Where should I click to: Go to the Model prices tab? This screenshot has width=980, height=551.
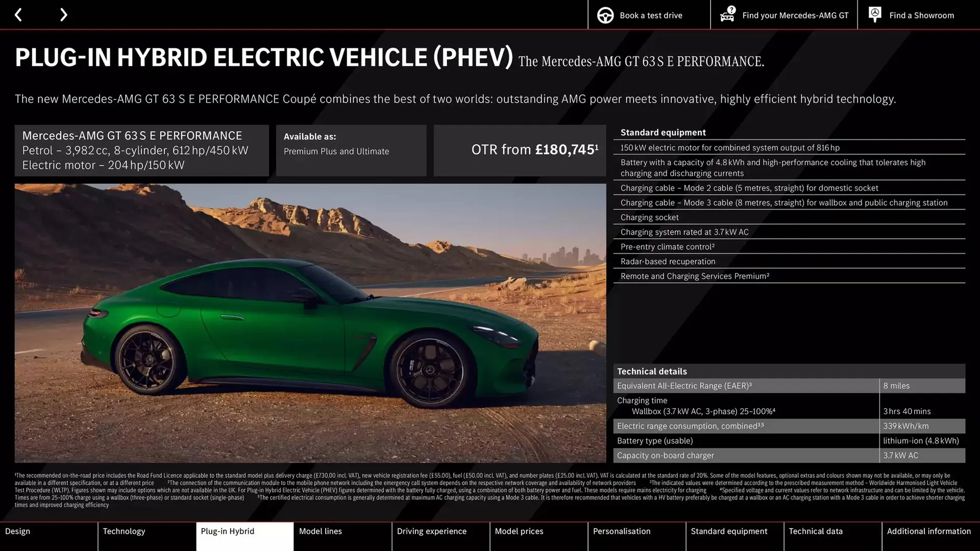click(x=539, y=536)
